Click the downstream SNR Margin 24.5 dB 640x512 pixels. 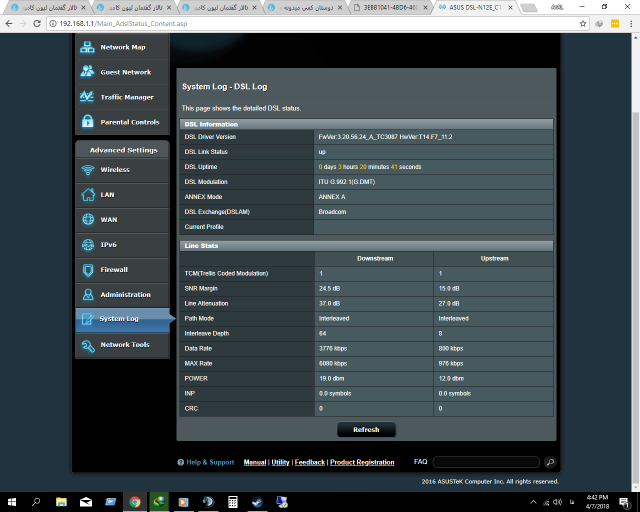click(x=329, y=289)
